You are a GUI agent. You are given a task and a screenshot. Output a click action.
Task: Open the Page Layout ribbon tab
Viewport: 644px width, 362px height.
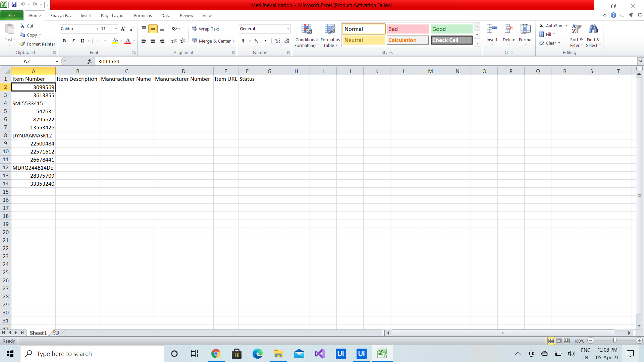click(x=113, y=15)
